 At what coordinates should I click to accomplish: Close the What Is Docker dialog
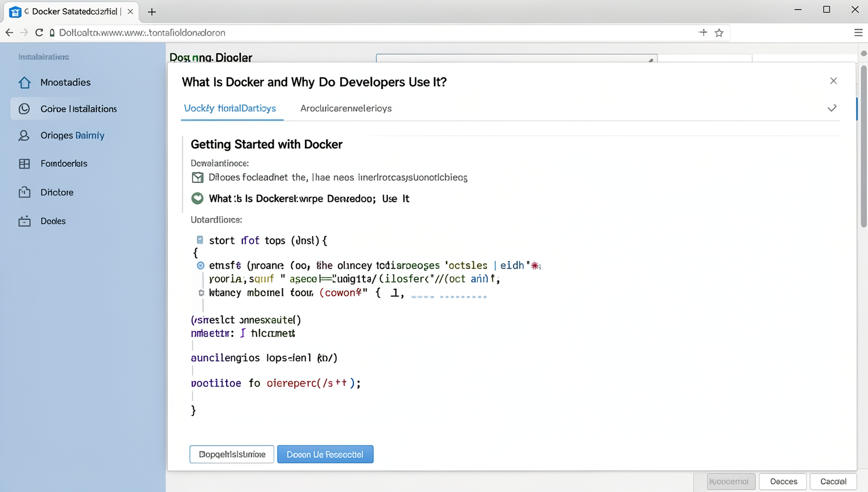click(834, 81)
